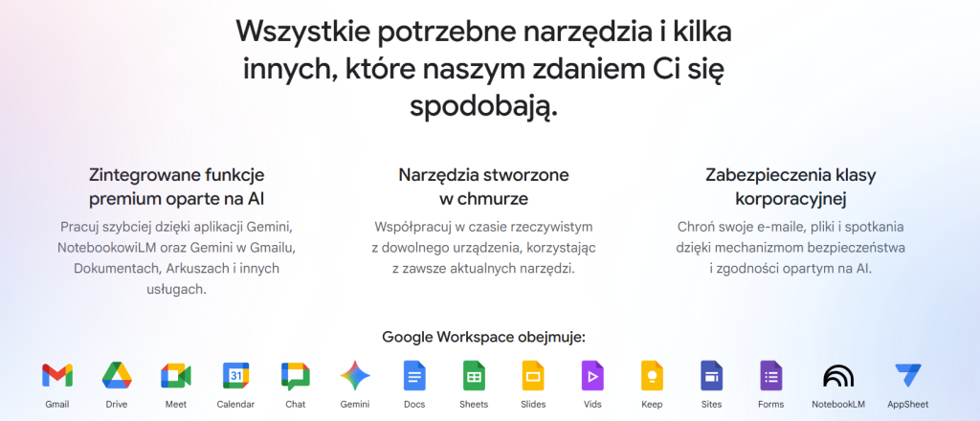Click the AppSheet icon

(x=908, y=375)
